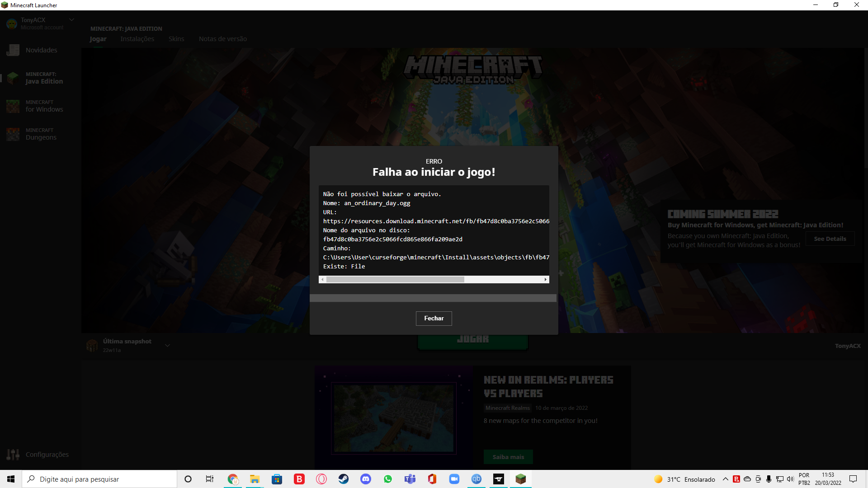Click the Saiba mais button

(x=508, y=457)
